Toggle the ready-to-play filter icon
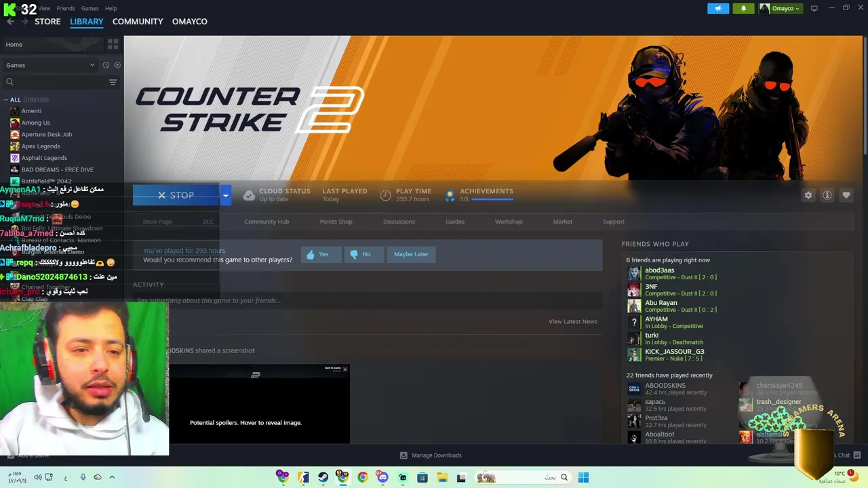The height and width of the screenshot is (488, 868). tap(117, 65)
